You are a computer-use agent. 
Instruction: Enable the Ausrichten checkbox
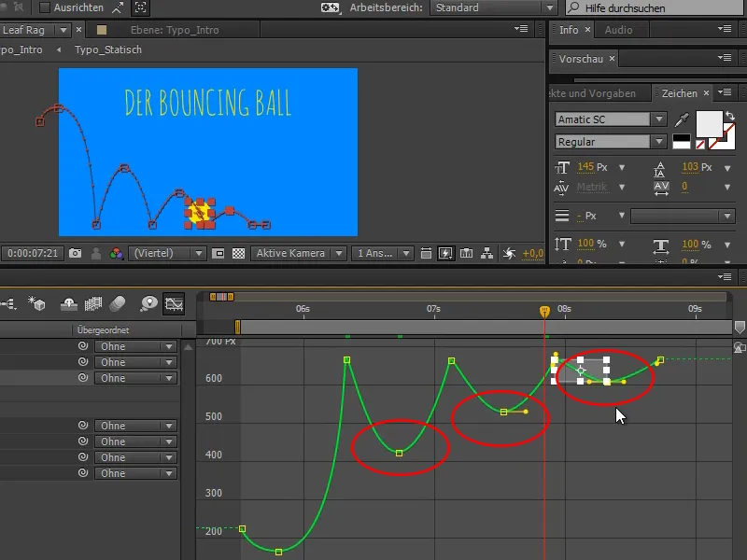tap(44, 7)
